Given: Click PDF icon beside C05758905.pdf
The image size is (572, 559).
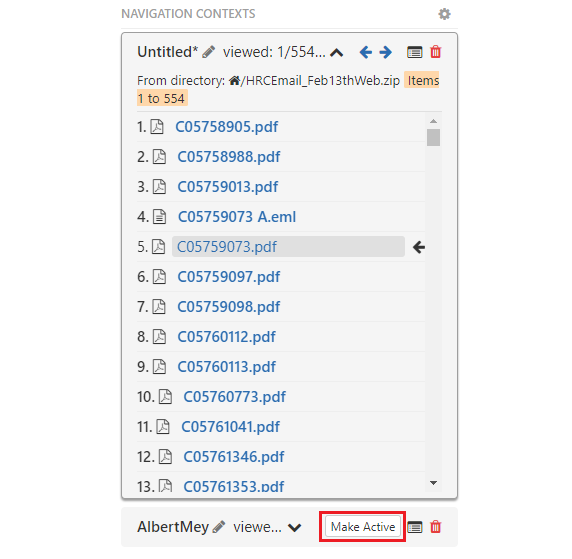Looking at the screenshot, I should pyautogui.click(x=157, y=127).
